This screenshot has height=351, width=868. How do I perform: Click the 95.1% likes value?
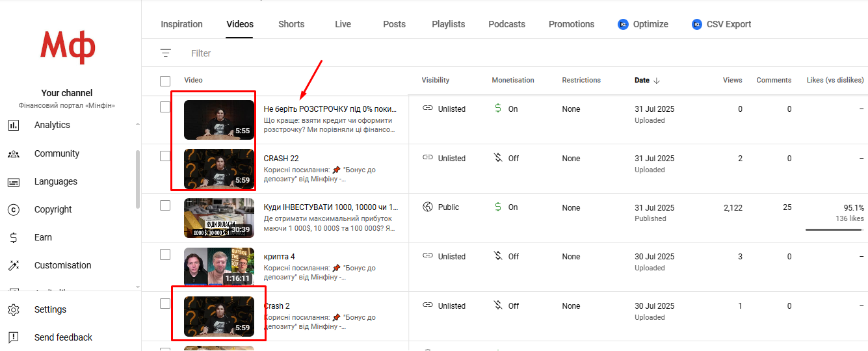coord(854,208)
